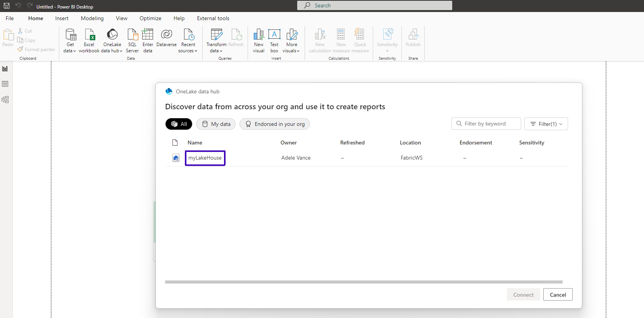Switch to Model view in sidebar
This screenshot has height=318, width=644.
(5, 100)
